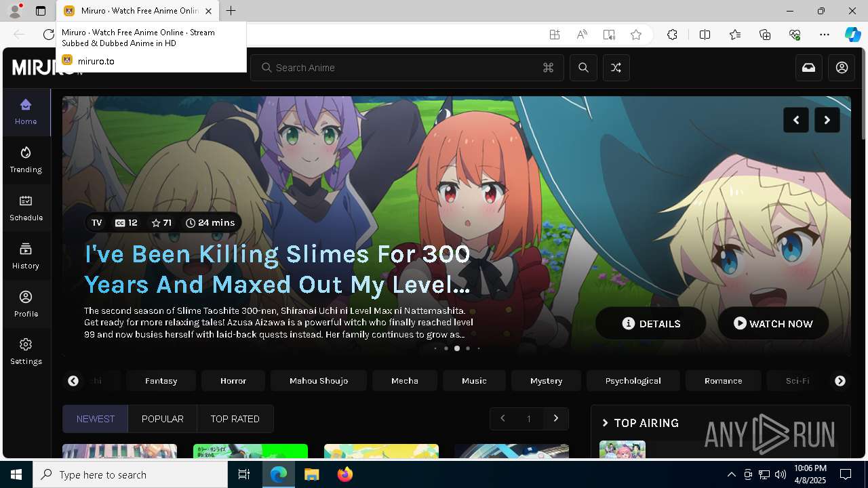Switch to the TOP RATED tab

[x=235, y=419]
